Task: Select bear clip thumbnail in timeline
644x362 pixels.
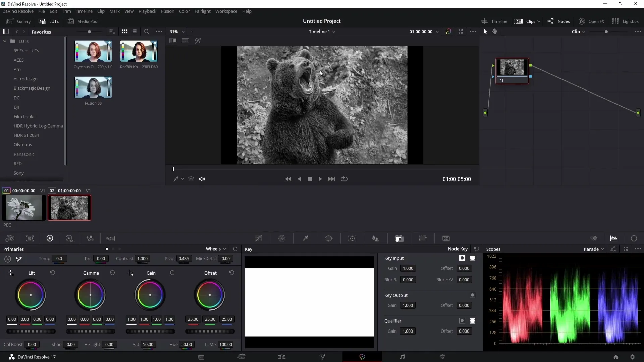Action: [69, 208]
